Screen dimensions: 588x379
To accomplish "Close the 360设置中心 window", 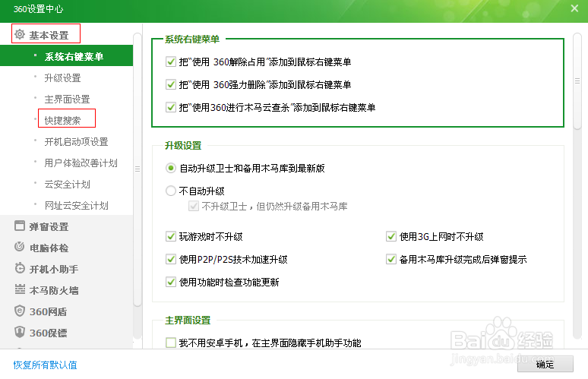I will [574, 8].
